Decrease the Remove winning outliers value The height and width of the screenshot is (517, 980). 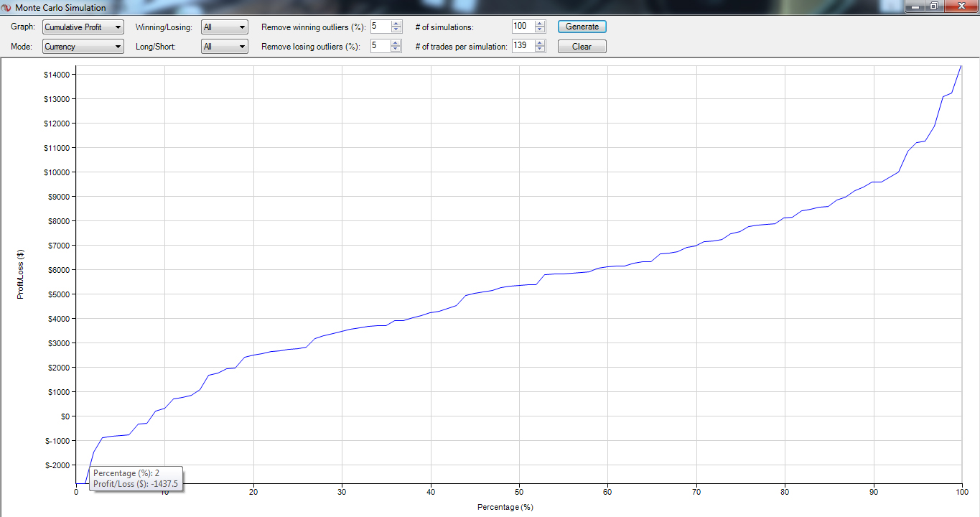point(396,30)
